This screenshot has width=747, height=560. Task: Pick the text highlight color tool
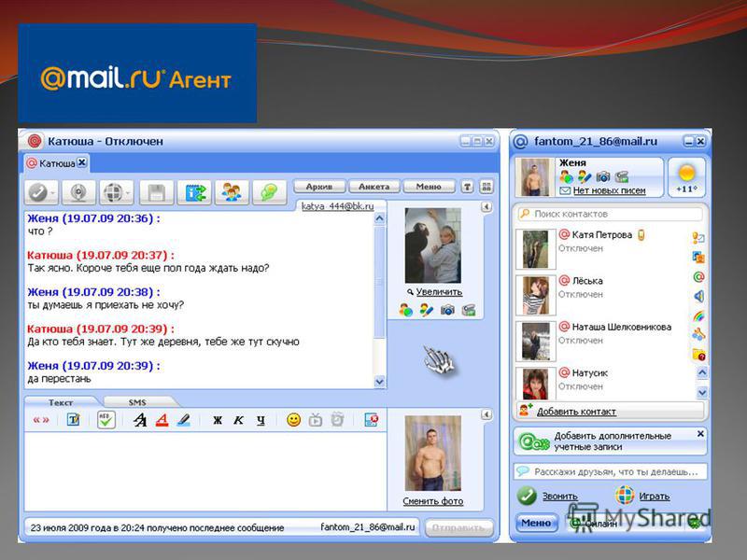coord(184,419)
